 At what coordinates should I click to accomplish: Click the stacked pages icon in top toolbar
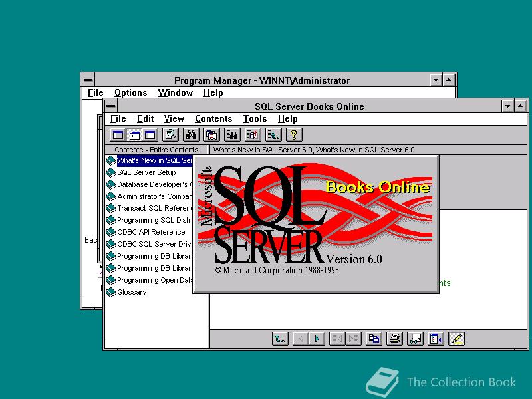click(211, 135)
